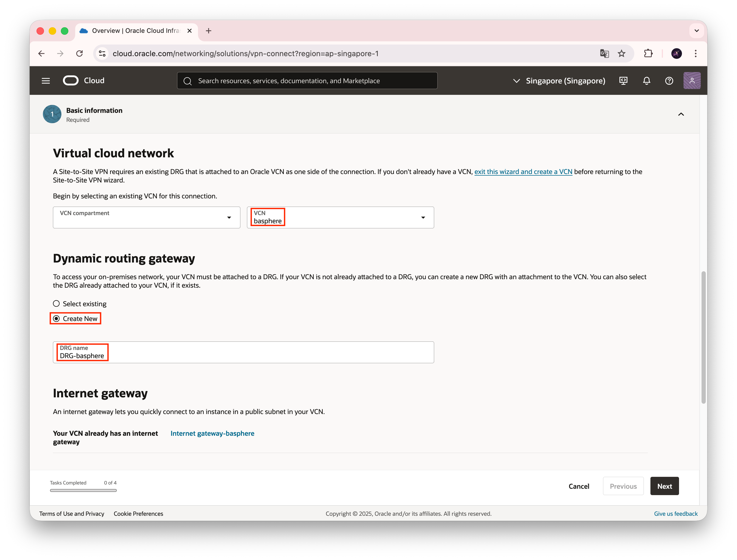Choose the Select existing DRG option
Viewport: 737px width, 560px height.
(x=56, y=304)
